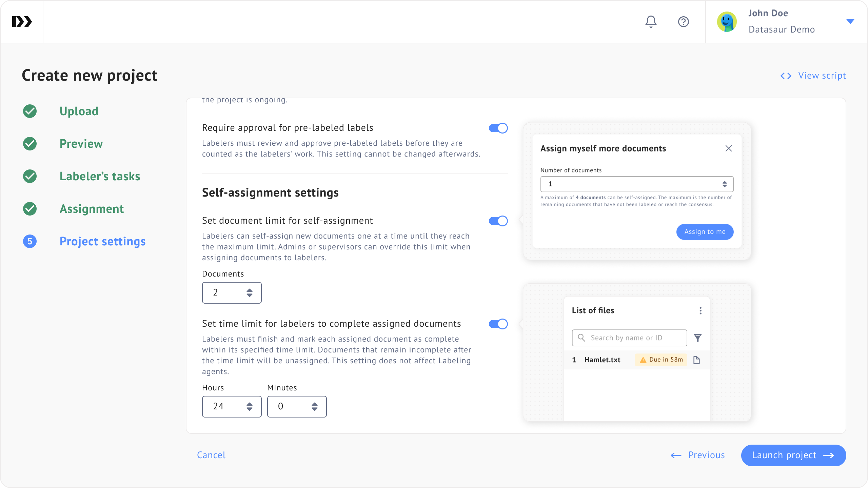The width and height of the screenshot is (868, 488).
Task: Open the help question mark icon
Action: 683,22
